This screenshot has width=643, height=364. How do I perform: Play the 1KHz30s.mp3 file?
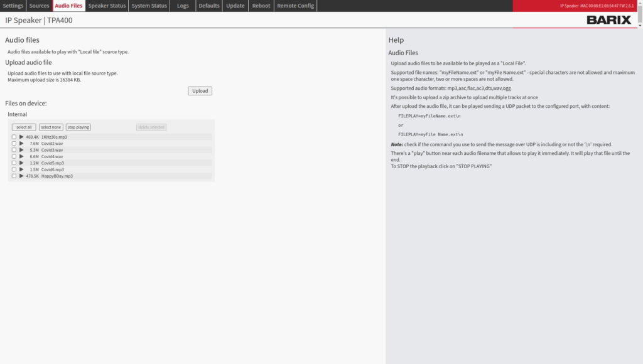21,137
